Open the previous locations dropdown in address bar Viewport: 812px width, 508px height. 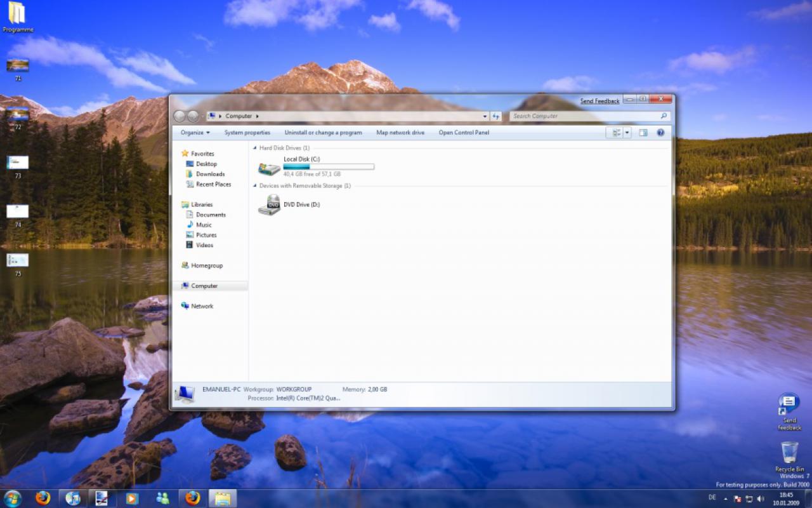[x=485, y=116]
